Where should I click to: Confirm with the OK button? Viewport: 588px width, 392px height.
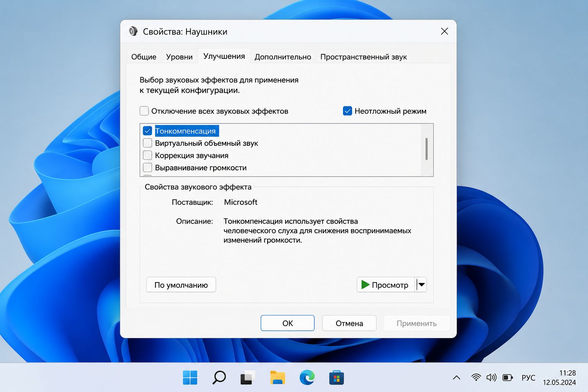click(x=287, y=323)
